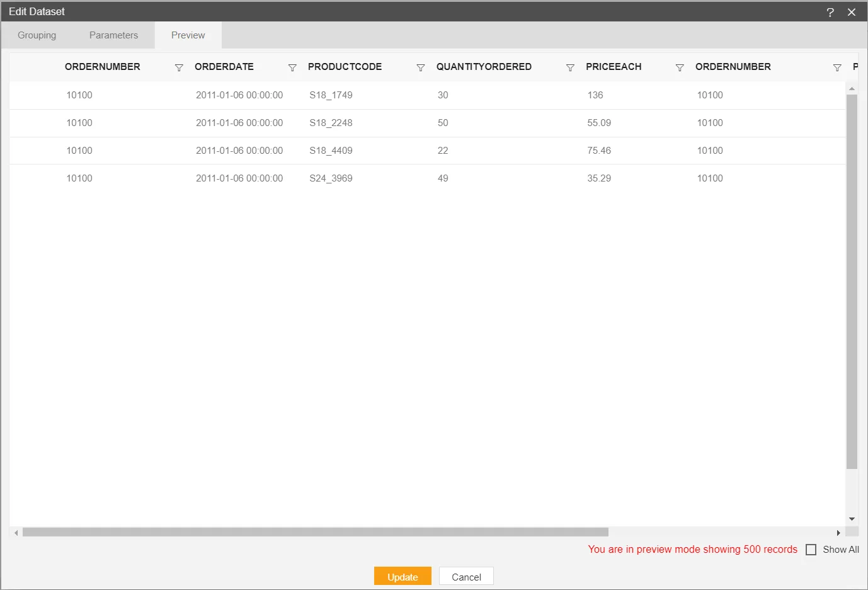
Task: Open the Parameters tab
Action: [x=113, y=35]
